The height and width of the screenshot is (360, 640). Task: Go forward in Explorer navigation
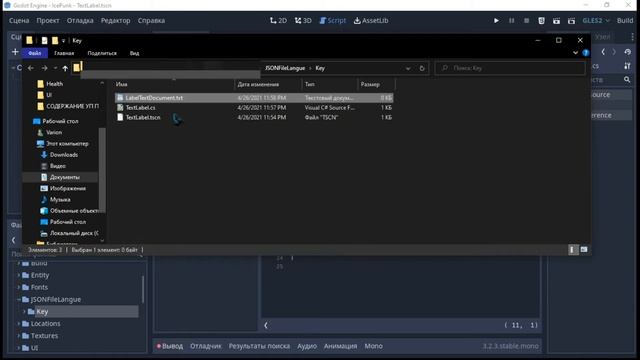tap(44, 68)
